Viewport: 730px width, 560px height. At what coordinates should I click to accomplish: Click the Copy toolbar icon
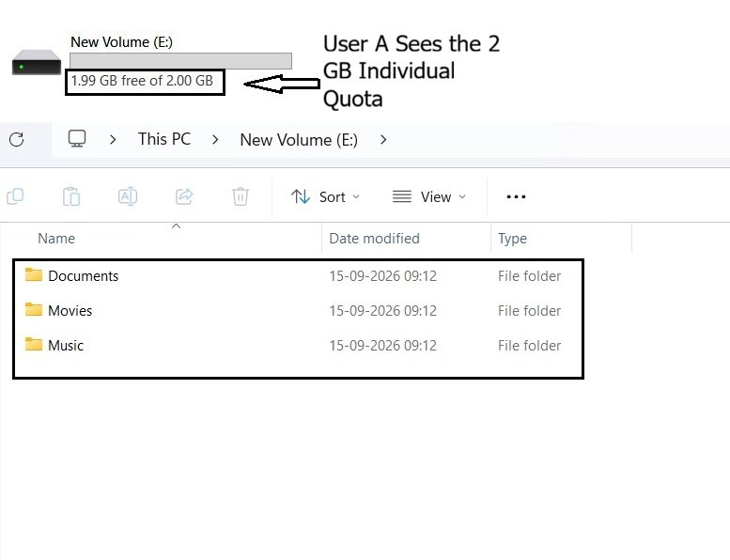pyautogui.click(x=15, y=196)
